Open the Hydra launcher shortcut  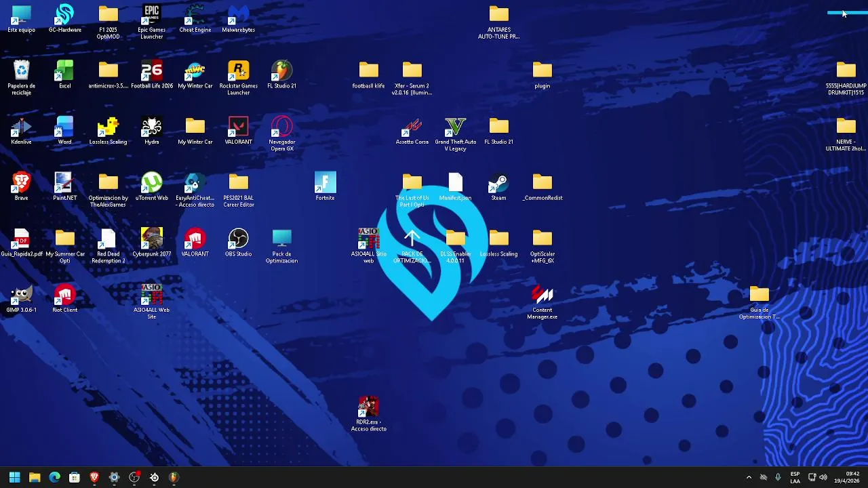(151, 131)
